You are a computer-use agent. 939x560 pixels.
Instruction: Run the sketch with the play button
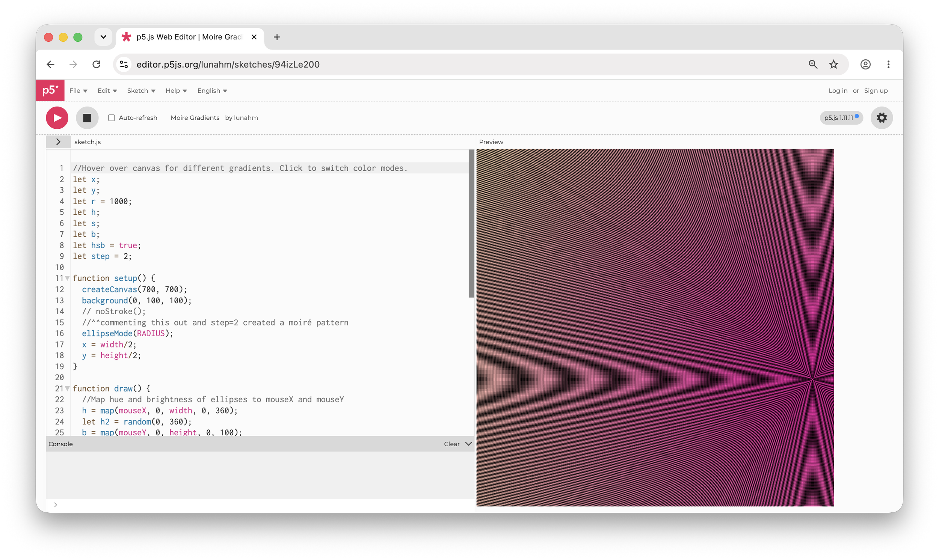[57, 118]
